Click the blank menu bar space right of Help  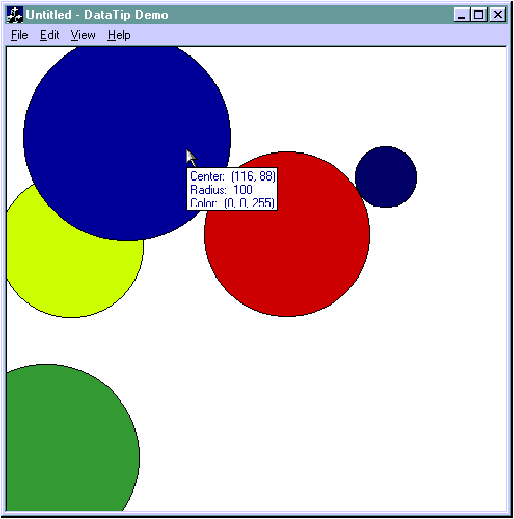317,35
